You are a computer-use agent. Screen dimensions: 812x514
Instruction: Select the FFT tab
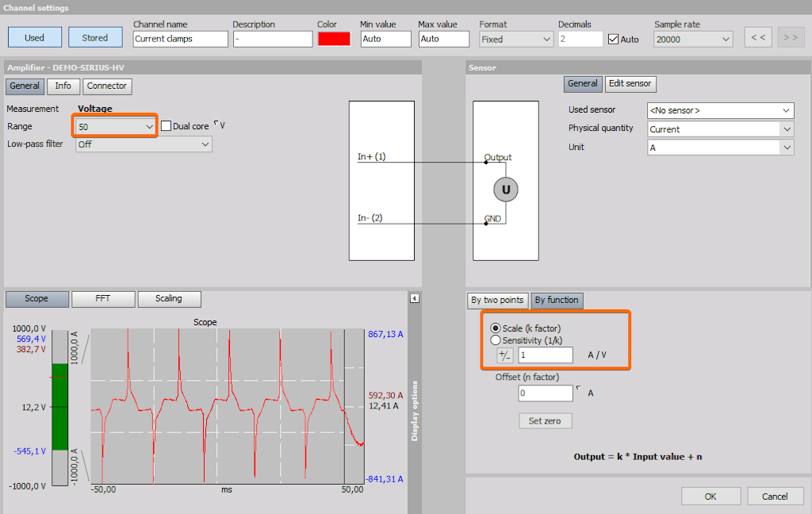coord(103,298)
